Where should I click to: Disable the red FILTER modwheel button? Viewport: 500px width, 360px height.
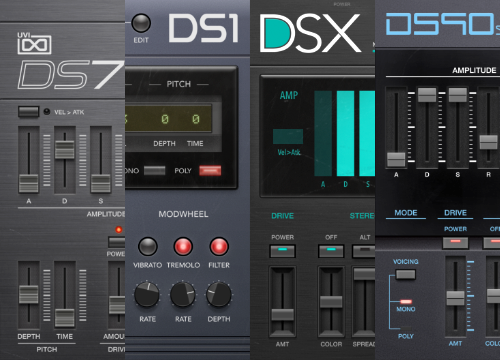tap(219, 246)
